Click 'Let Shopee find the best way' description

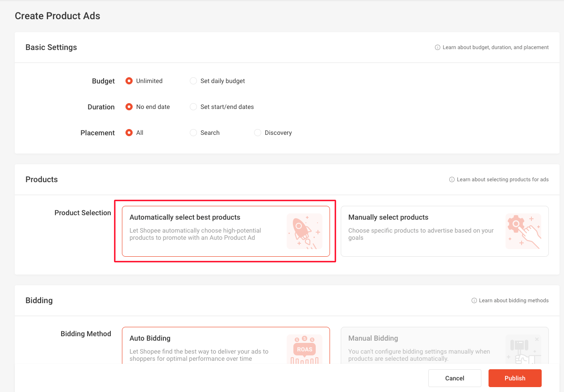click(x=199, y=355)
